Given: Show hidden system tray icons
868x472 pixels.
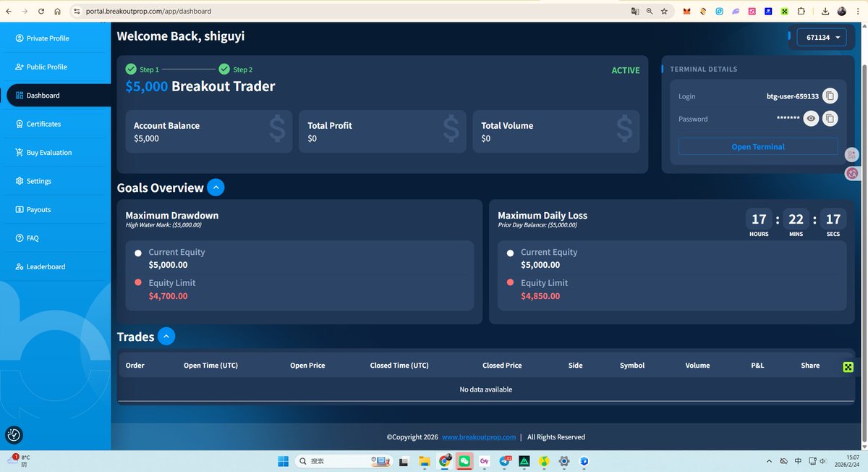Looking at the screenshot, I should (x=769, y=461).
